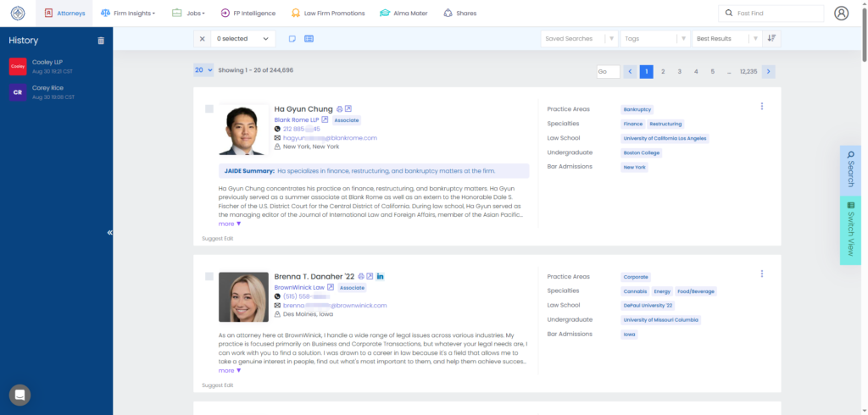Open the Blank Rome LLP firm link
This screenshot has height=415, width=868.
pos(295,119)
